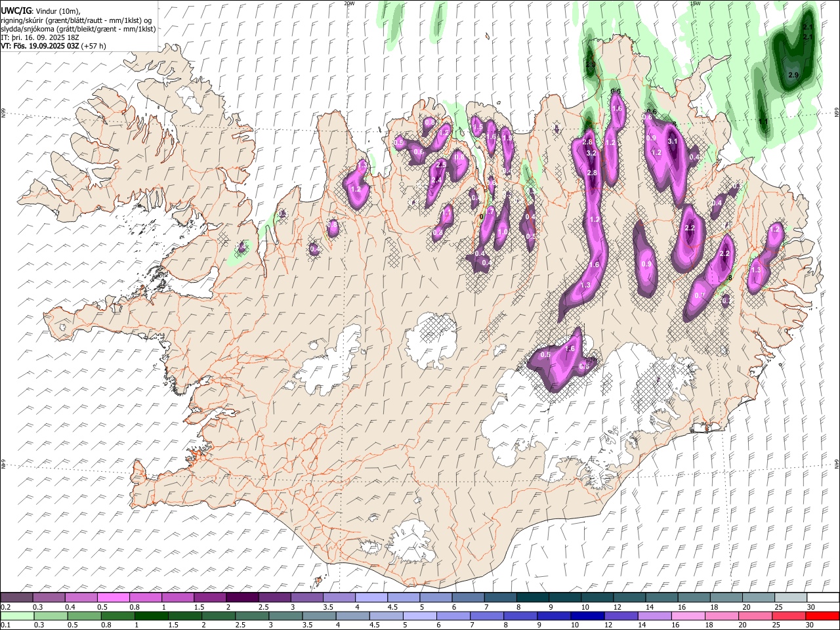This screenshot has height=630, width=840.
Task: Select the 3.1 snowfall value in the northeast
Action: pyautogui.click(x=672, y=141)
